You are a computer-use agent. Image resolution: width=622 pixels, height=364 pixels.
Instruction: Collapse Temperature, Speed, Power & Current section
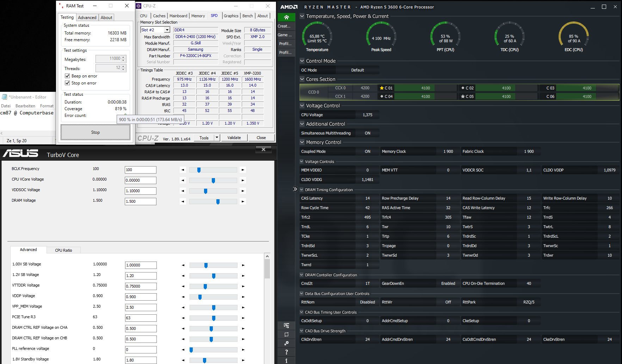302,16
